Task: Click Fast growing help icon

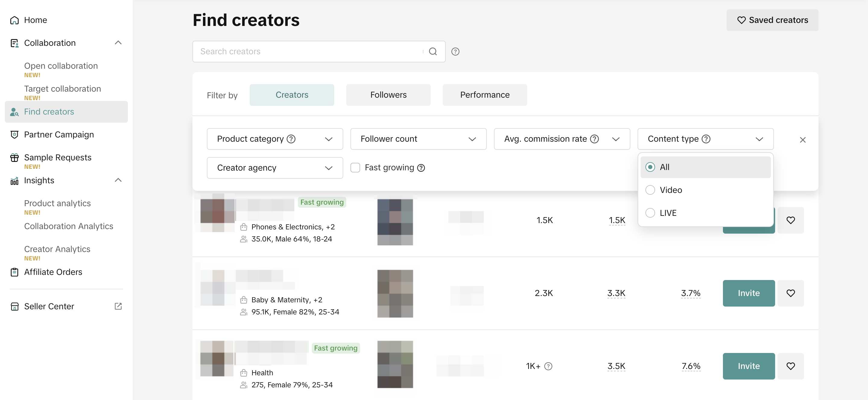Action: coord(421,168)
